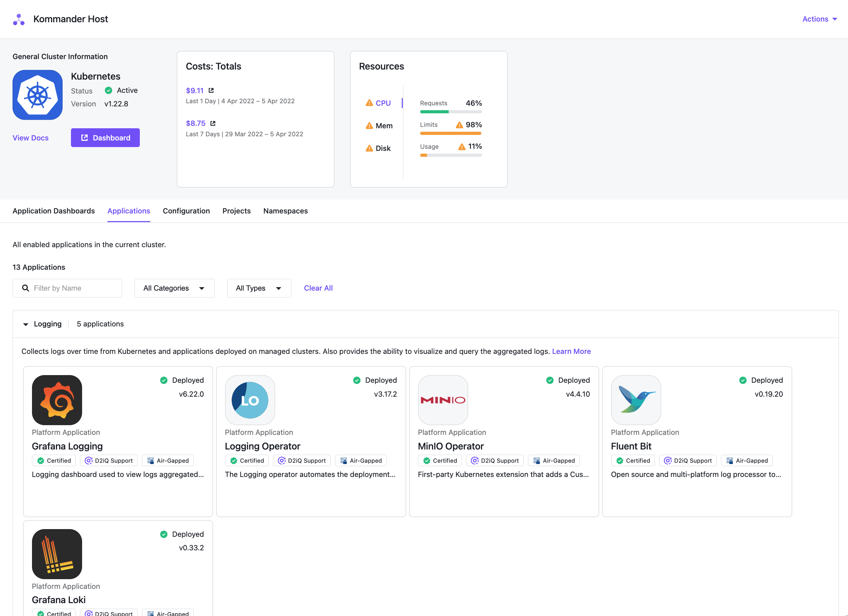Image resolution: width=848 pixels, height=616 pixels.
Task: Open the Grafana Loki card title
Action: (59, 600)
